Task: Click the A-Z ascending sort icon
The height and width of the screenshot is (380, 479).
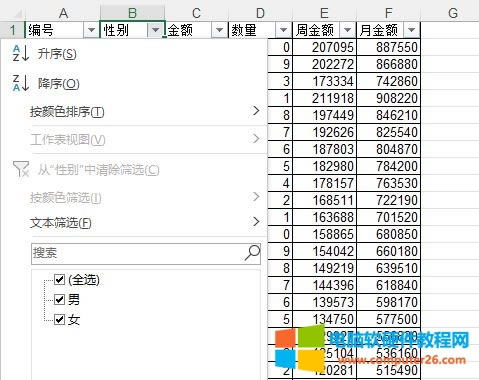Action: point(21,54)
